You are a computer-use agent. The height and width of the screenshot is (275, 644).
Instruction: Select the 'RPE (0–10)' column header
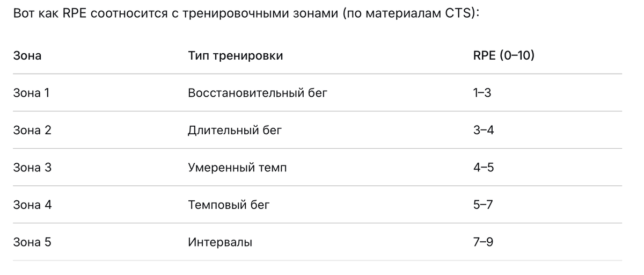point(504,55)
